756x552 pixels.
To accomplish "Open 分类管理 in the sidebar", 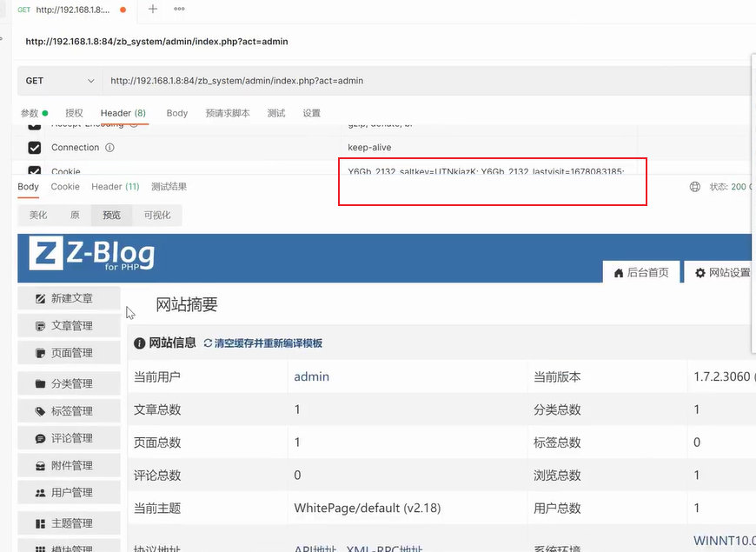I will pyautogui.click(x=69, y=384).
